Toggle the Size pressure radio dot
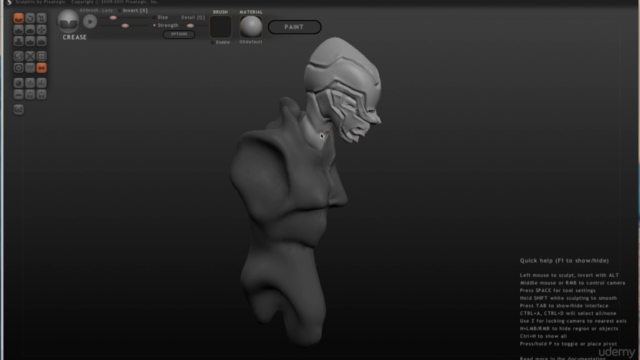Image resolution: width=640 pixels, height=360 pixels. tap(154, 18)
